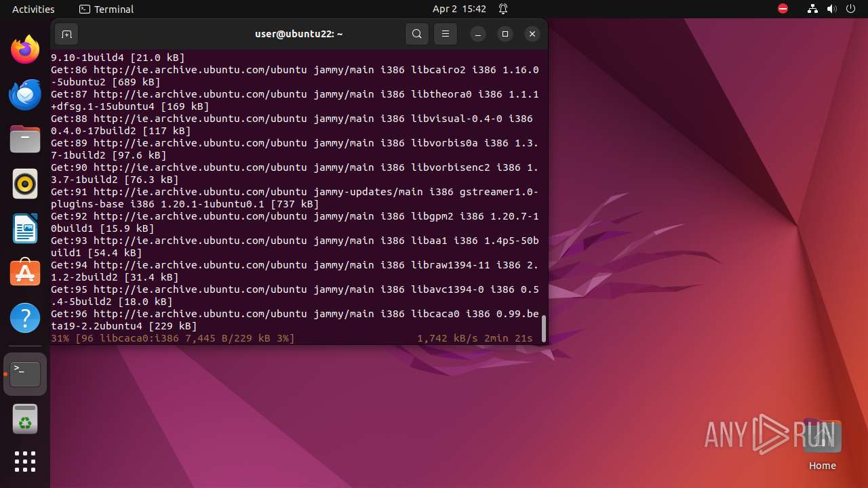The height and width of the screenshot is (488, 868).
Task: Click the red do-not-disturb status icon
Action: point(783,9)
